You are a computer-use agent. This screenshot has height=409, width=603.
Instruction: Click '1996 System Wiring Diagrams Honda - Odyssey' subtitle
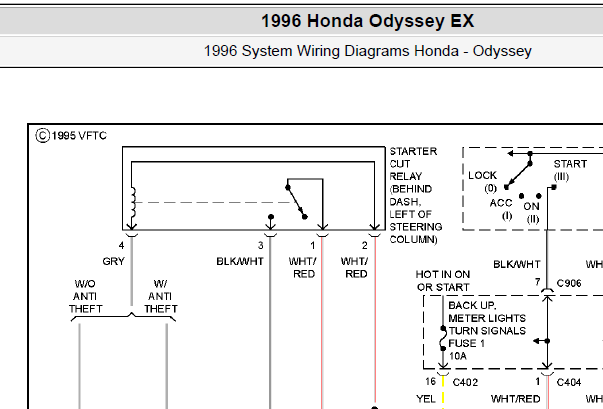[x=368, y=51]
